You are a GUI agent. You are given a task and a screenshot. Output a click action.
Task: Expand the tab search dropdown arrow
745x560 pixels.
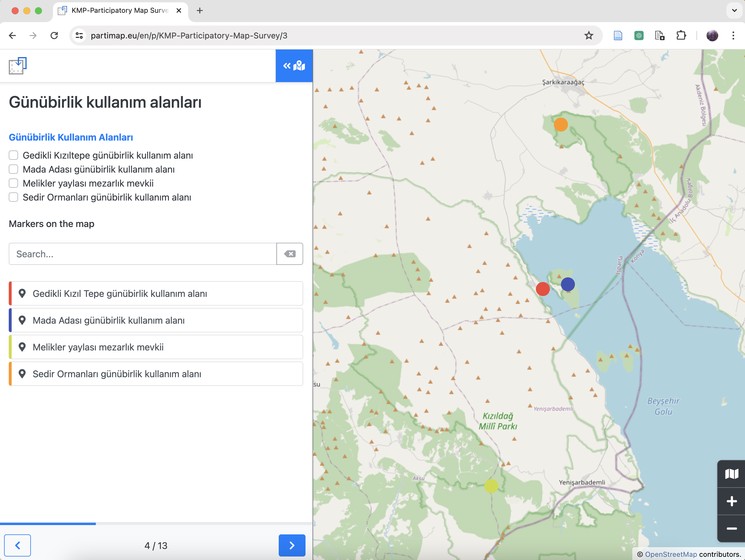pyautogui.click(x=734, y=10)
